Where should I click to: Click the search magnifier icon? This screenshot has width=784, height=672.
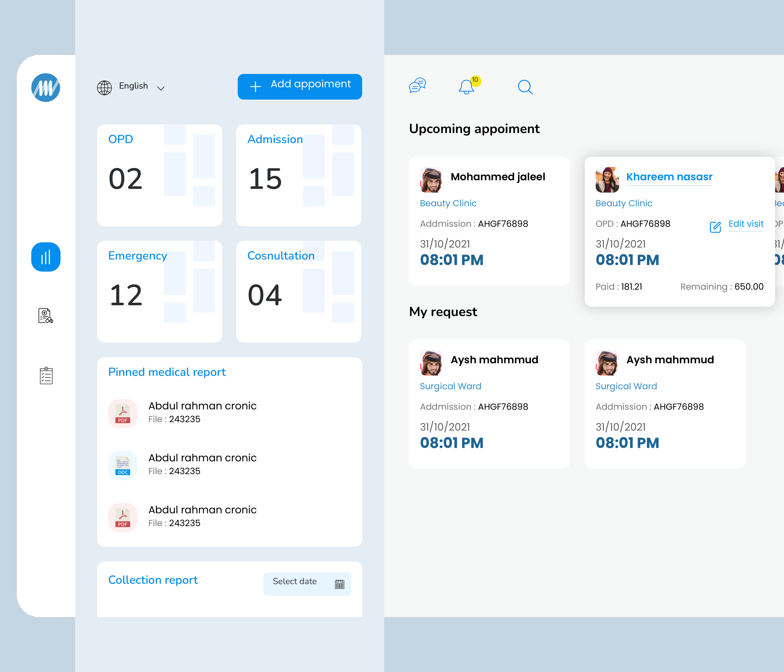[525, 87]
